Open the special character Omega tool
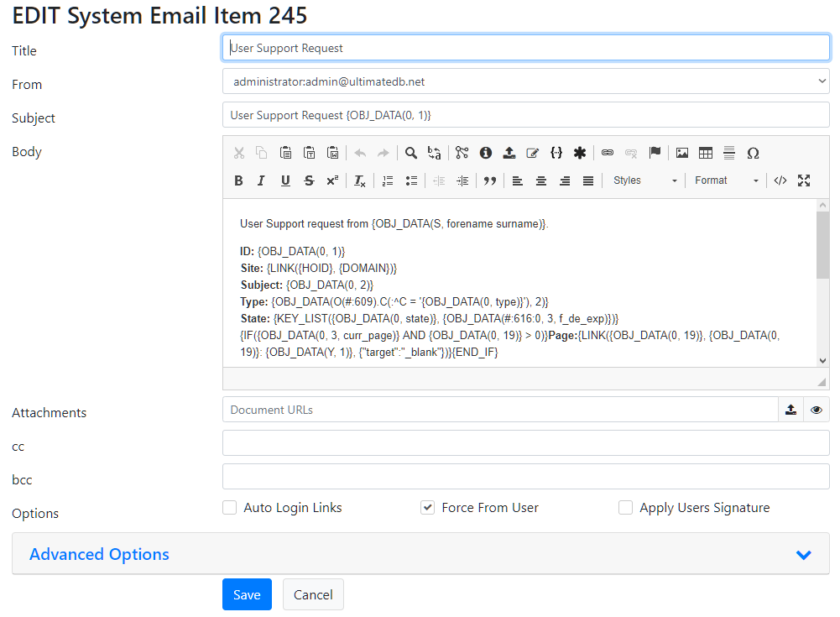840x617 pixels. 753,153
